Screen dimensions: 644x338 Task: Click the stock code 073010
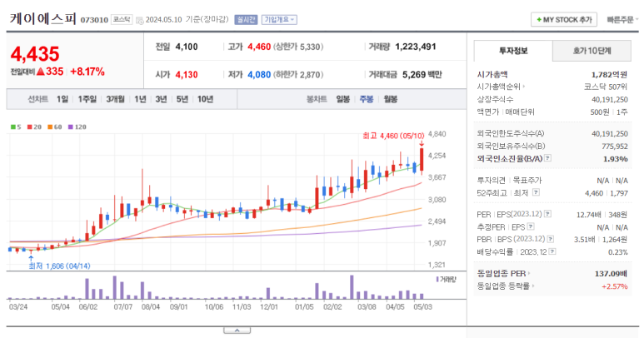coord(94,20)
